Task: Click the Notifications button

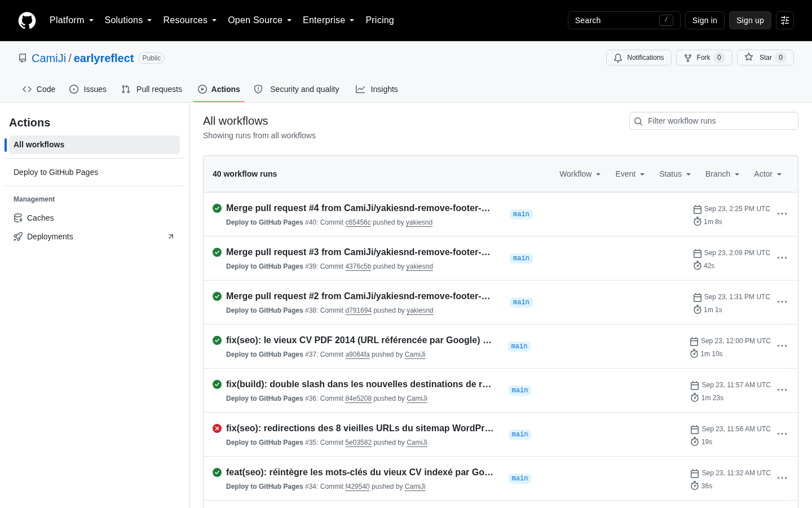Action: tap(639, 58)
